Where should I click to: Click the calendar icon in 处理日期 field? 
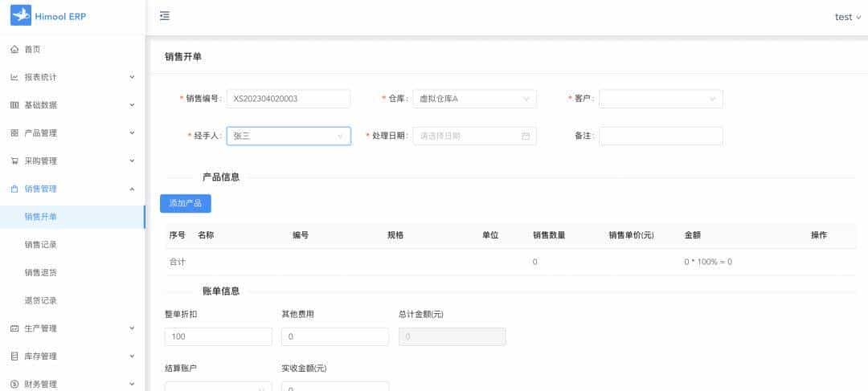tap(526, 136)
